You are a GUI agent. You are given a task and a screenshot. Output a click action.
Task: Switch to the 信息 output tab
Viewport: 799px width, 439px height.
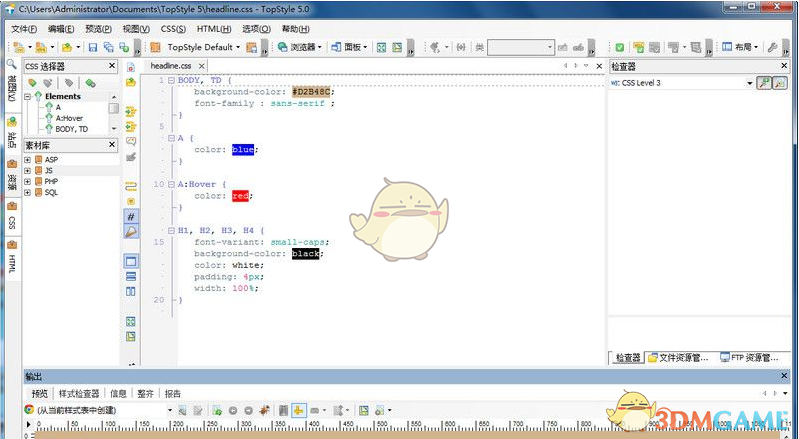[x=118, y=394]
